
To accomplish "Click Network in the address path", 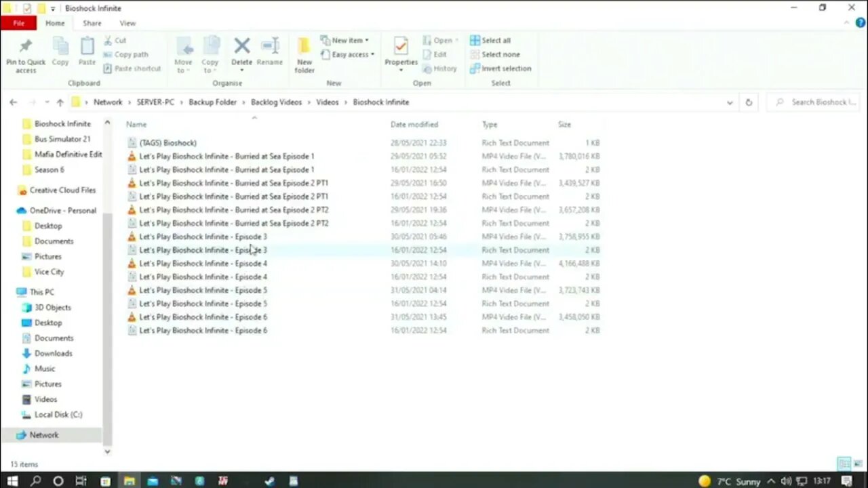I will [108, 102].
